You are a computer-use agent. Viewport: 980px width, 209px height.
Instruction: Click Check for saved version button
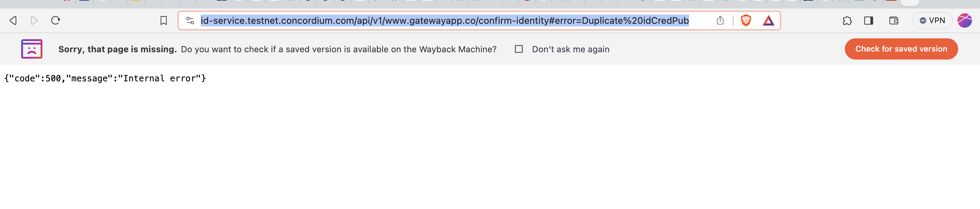[901, 49]
